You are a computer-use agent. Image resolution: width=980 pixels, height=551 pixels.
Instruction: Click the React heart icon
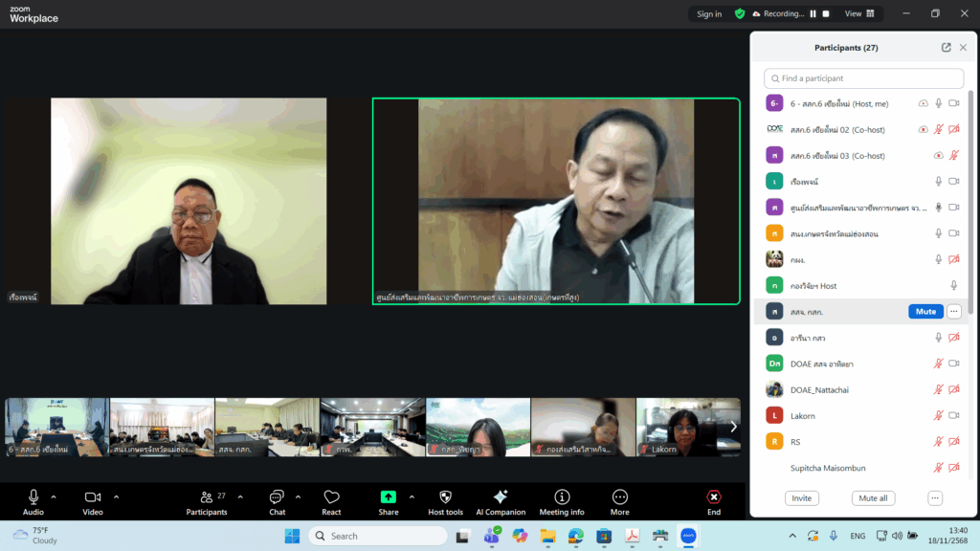click(x=331, y=497)
